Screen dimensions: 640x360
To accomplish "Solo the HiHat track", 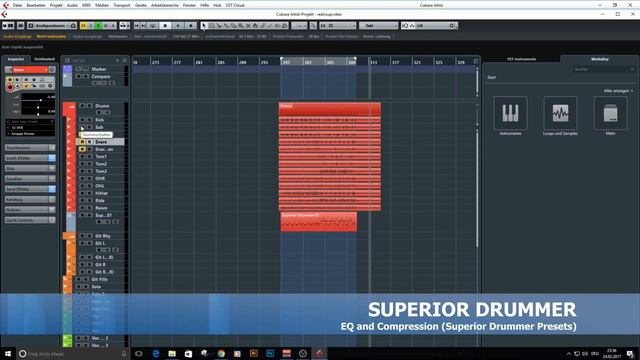I will tap(89, 193).
